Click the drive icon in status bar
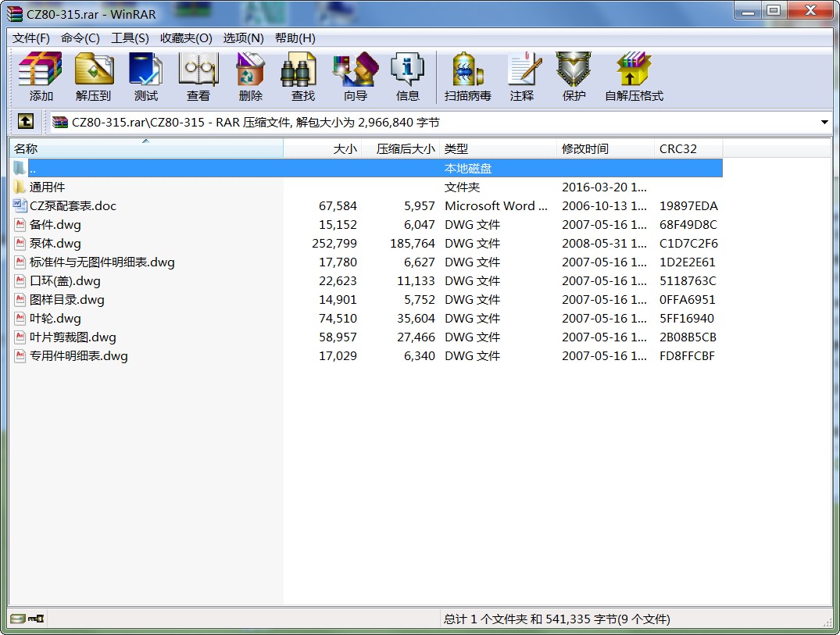 pos(18,619)
